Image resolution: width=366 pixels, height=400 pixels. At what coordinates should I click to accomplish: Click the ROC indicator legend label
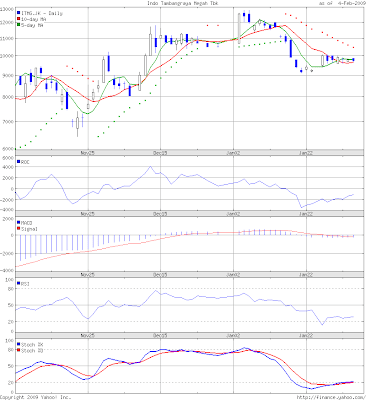(x=25, y=162)
